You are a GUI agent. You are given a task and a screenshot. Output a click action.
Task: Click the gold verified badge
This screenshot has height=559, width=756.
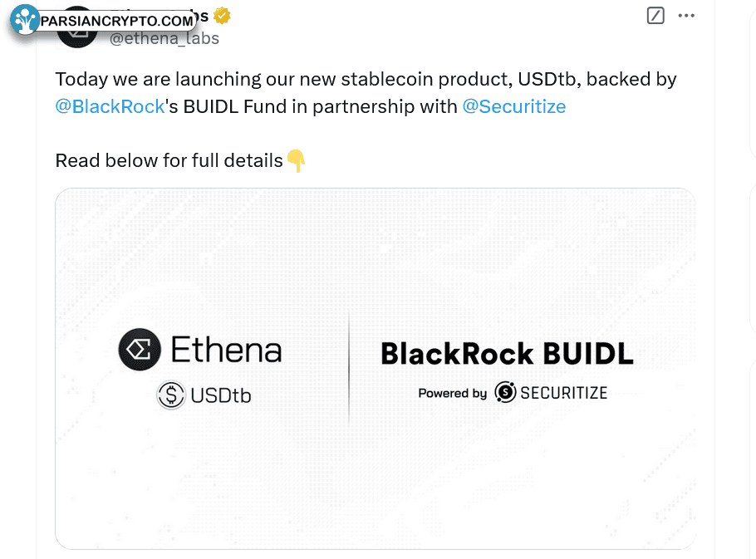coord(222,16)
